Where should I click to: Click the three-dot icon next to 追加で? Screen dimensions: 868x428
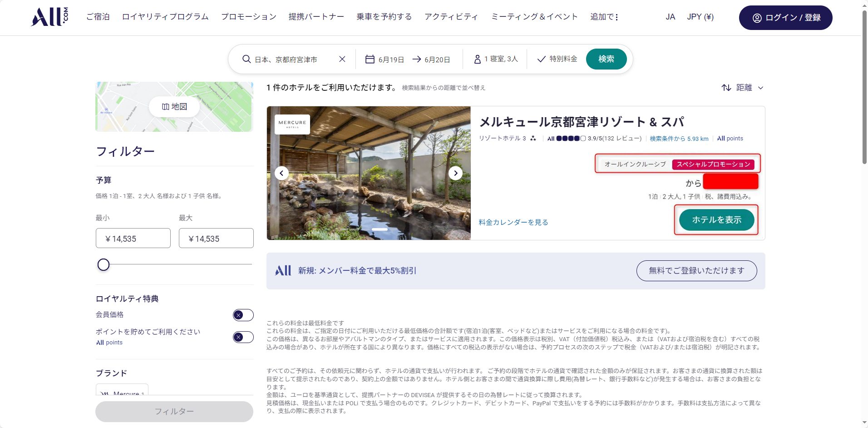coord(616,17)
